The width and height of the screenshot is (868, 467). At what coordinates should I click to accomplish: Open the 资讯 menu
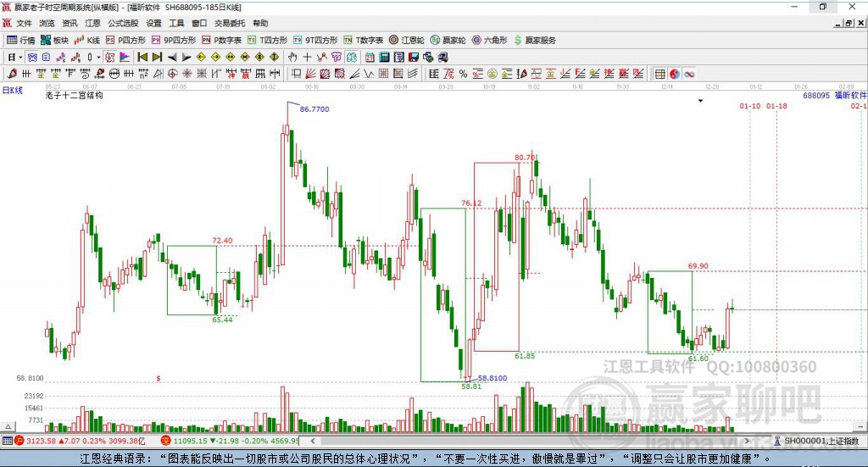click(x=70, y=23)
